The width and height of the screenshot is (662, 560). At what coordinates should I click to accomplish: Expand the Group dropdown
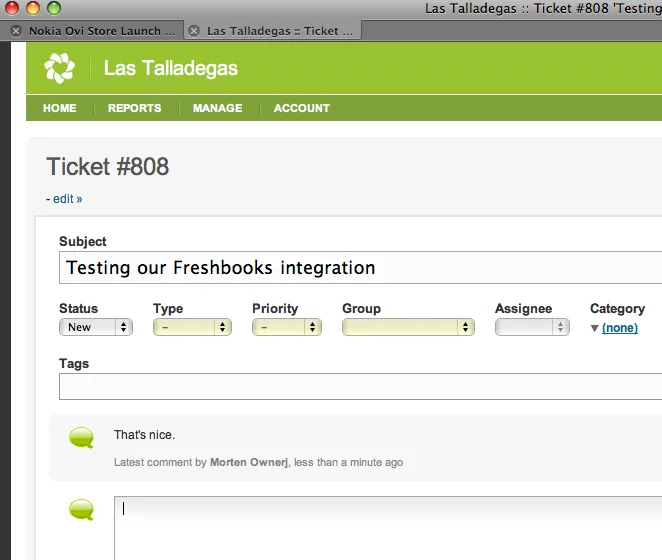coord(408,327)
